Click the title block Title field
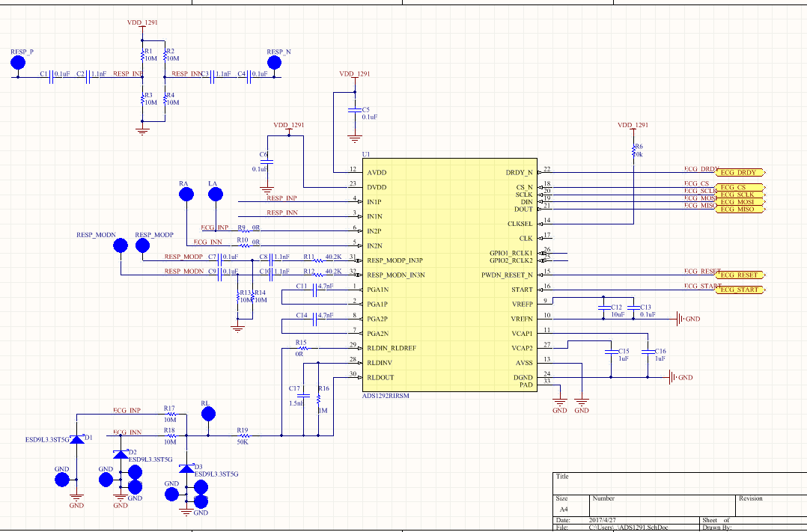This screenshot has width=807, height=532. coord(680,483)
